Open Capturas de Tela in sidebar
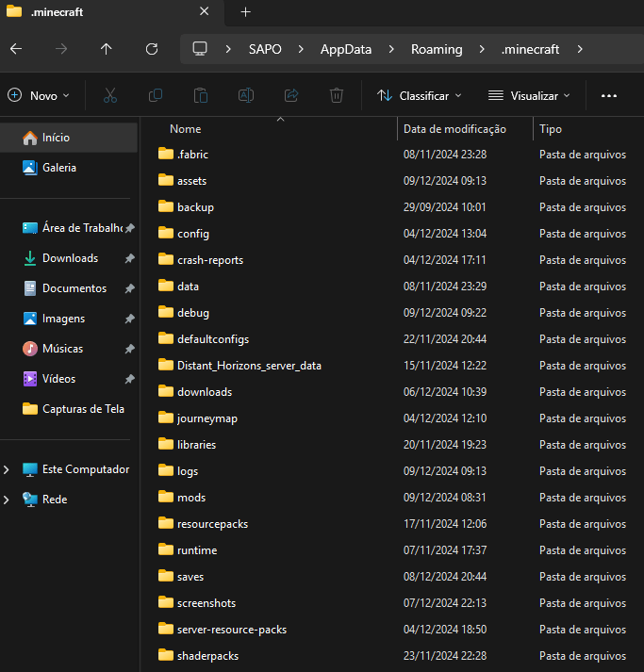This screenshot has height=672, width=644. (70, 409)
